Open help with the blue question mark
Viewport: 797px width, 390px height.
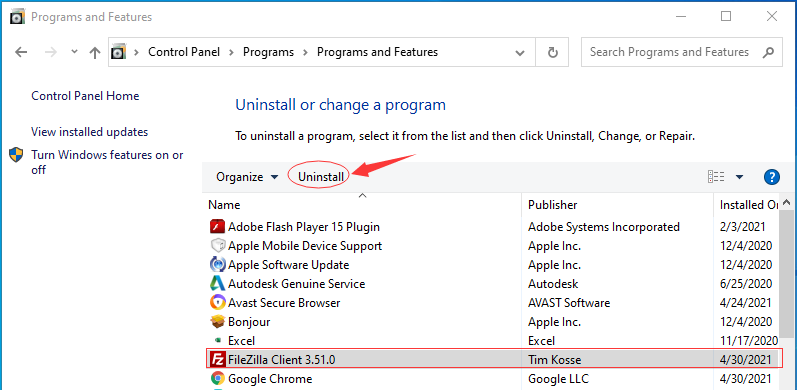click(772, 177)
